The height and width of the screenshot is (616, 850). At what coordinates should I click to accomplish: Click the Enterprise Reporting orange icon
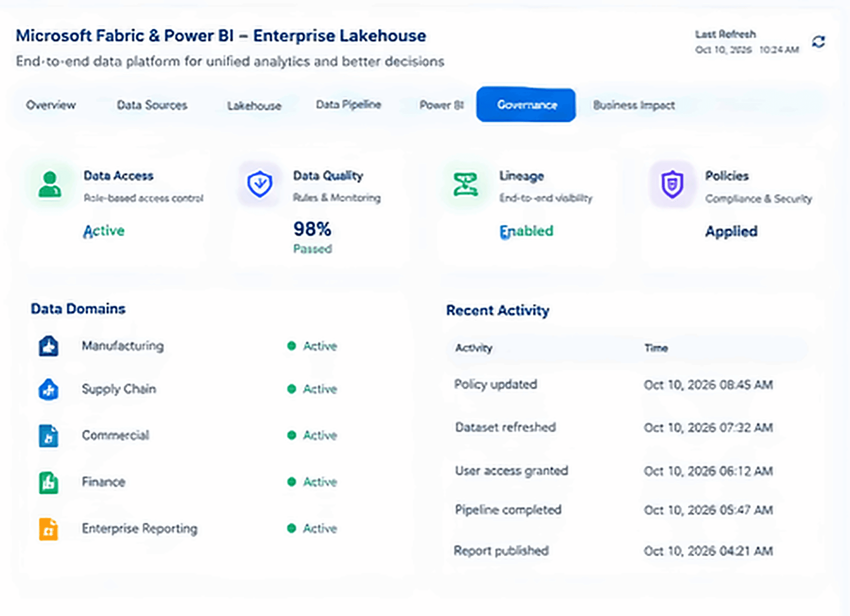point(49,529)
